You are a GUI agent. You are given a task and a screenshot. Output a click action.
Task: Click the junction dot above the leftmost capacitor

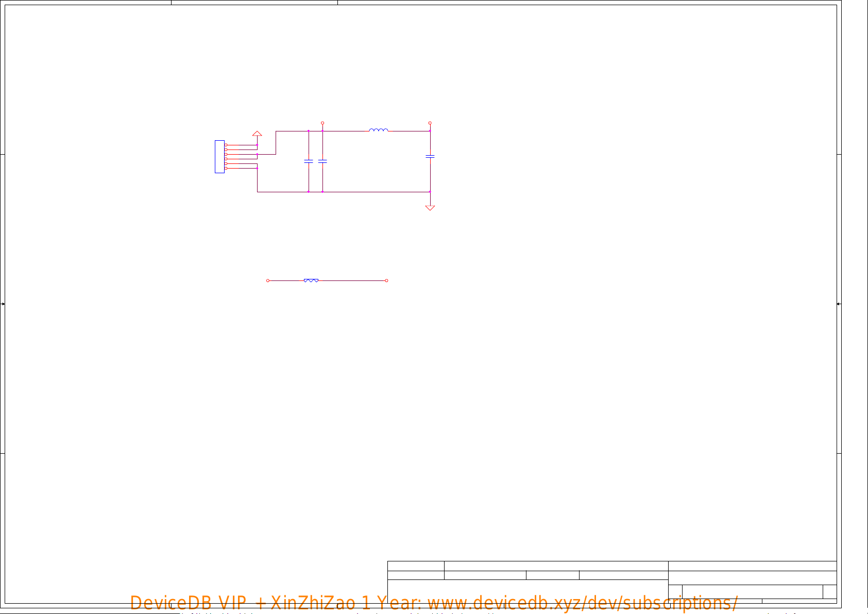coord(309,131)
